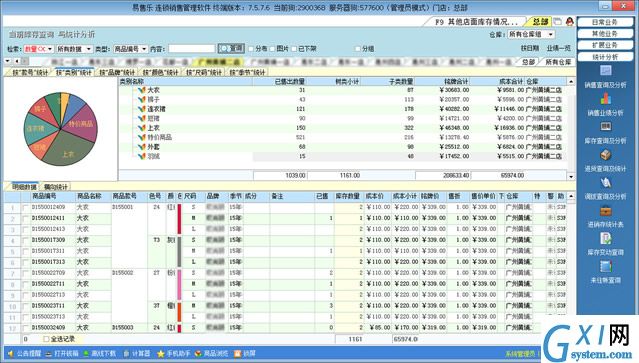639x363 pixels.
Task: Click the 连衣裙 category row icon
Action: [x=142, y=109]
